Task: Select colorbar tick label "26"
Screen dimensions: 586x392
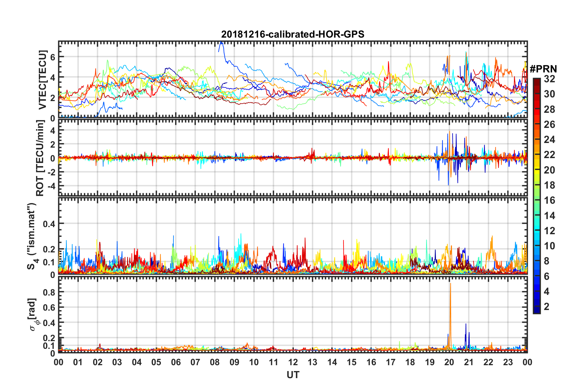Action: tap(549, 124)
